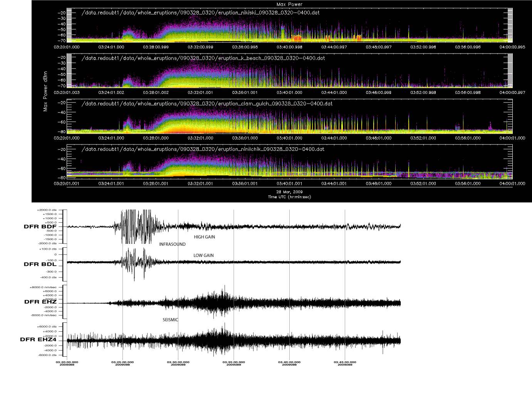Viewport: 532px width, 401px height.
Task: Click the vertical 'Max Power dBm' axis label
Action: [x=45, y=91]
